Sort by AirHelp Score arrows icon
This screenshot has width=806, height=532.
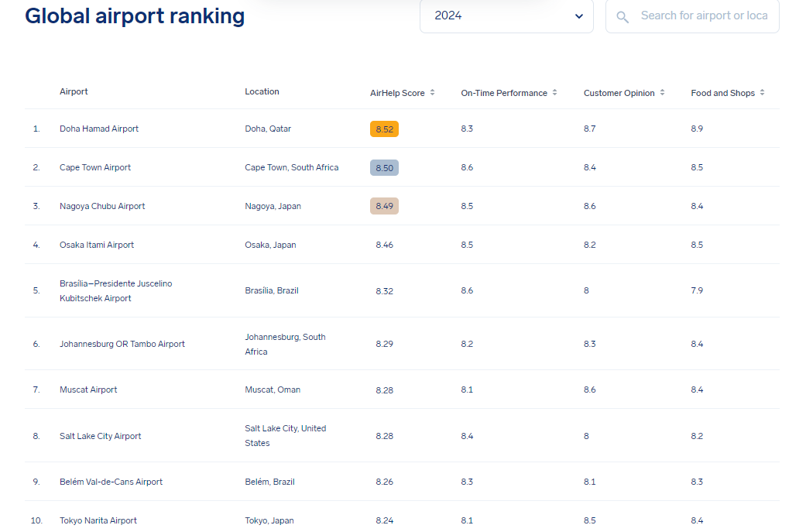pos(433,93)
